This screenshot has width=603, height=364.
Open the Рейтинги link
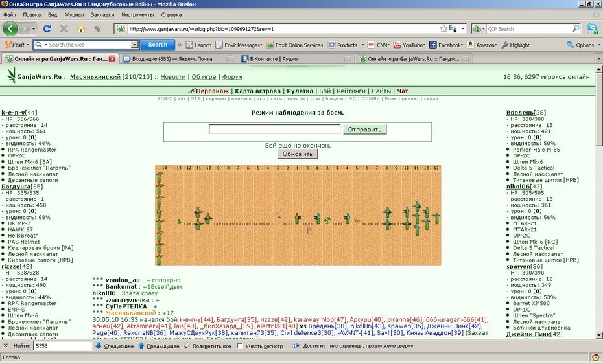point(351,91)
